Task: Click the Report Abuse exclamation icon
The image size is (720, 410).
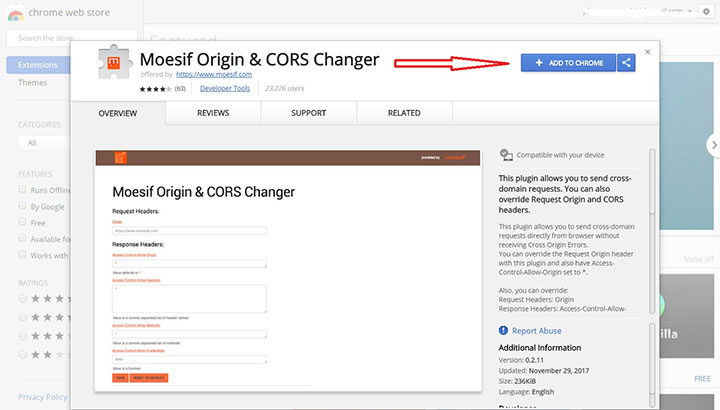Action: [503, 331]
